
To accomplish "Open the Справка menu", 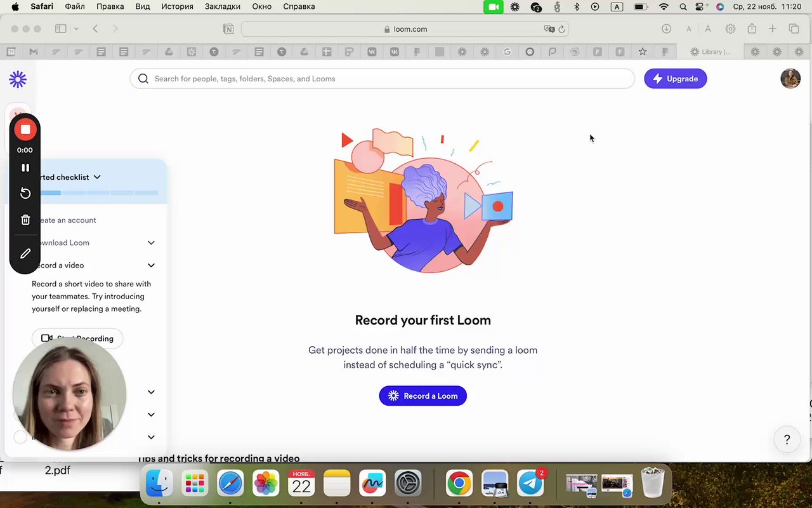I will (299, 6).
